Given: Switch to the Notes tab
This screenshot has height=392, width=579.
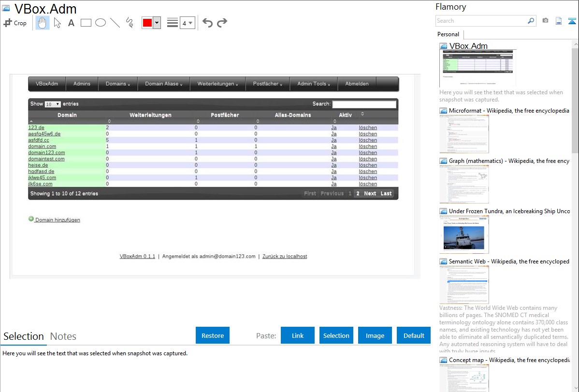Looking at the screenshot, I should 63,336.
